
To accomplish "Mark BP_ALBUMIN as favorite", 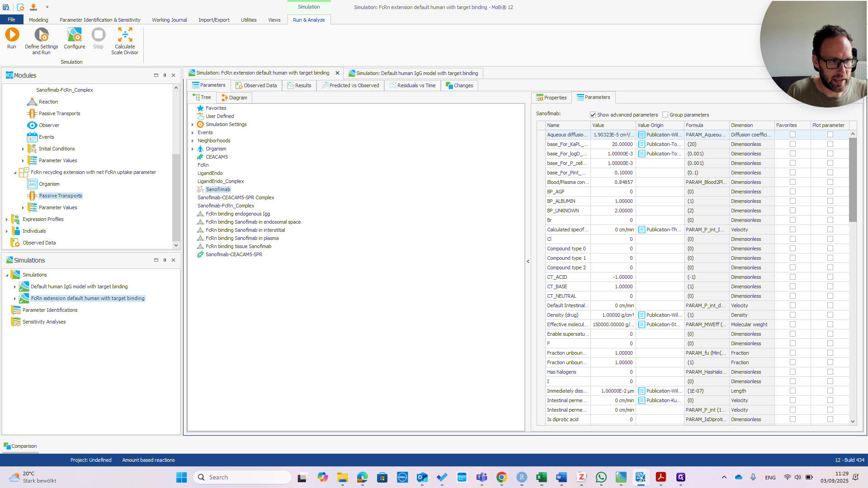I will (793, 201).
